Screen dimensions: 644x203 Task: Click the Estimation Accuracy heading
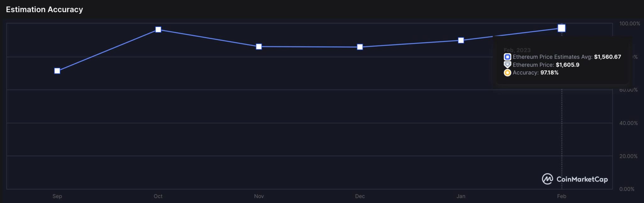coord(44,9)
